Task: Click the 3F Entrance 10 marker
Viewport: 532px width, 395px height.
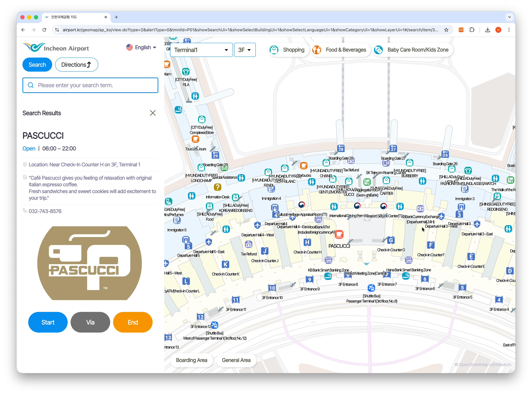Action: pos(272,288)
